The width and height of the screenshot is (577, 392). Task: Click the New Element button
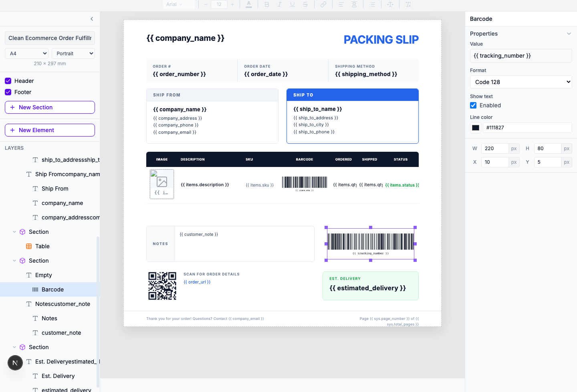(x=50, y=130)
